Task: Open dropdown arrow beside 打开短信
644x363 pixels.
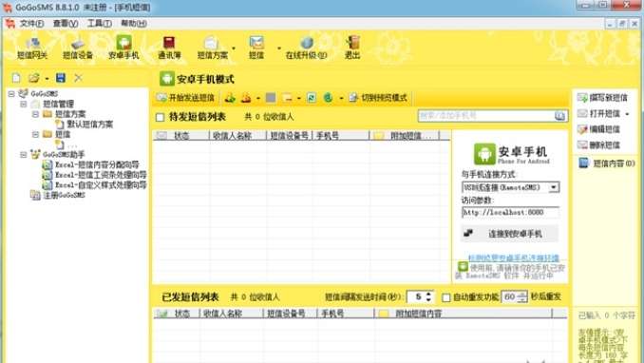Action: [x=627, y=114]
